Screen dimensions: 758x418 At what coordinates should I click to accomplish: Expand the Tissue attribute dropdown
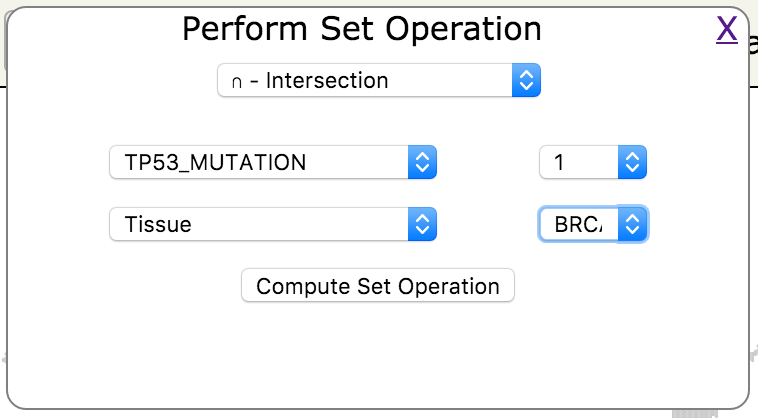click(x=272, y=224)
